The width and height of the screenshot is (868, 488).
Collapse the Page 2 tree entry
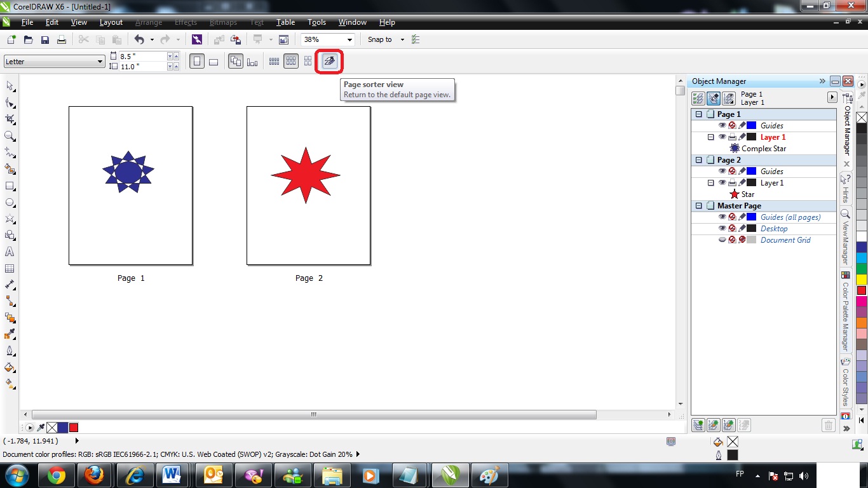698,159
